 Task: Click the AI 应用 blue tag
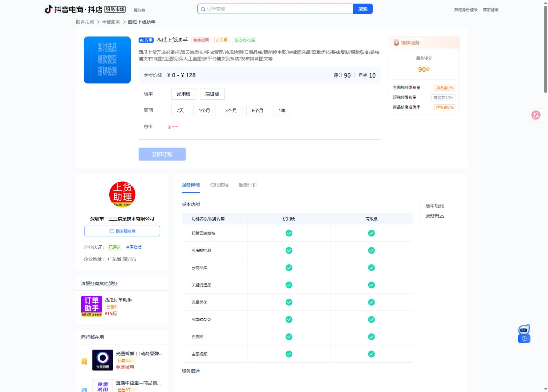pyautogui.click(x=146, y=40)
